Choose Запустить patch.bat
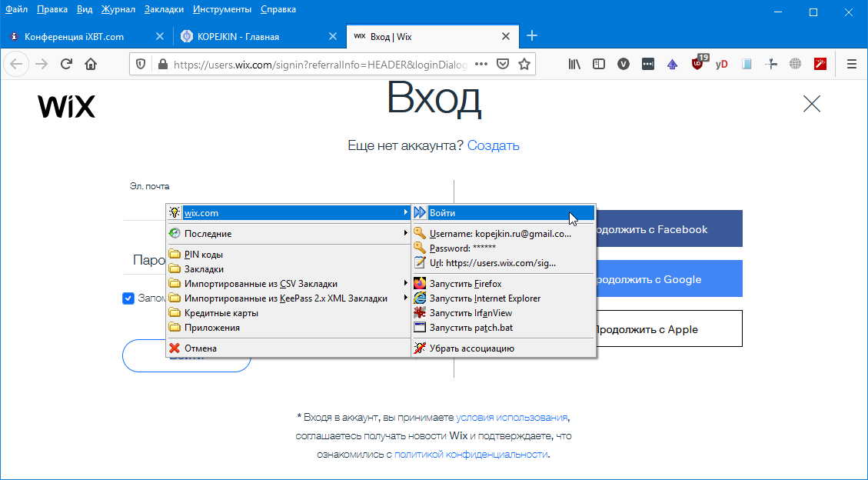The height and width of the screenshot is (480, 868). (504, 327)
